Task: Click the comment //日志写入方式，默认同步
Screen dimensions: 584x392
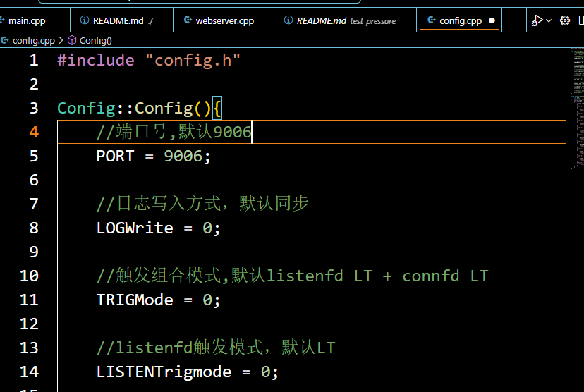Action: click(x=202, y=204)
